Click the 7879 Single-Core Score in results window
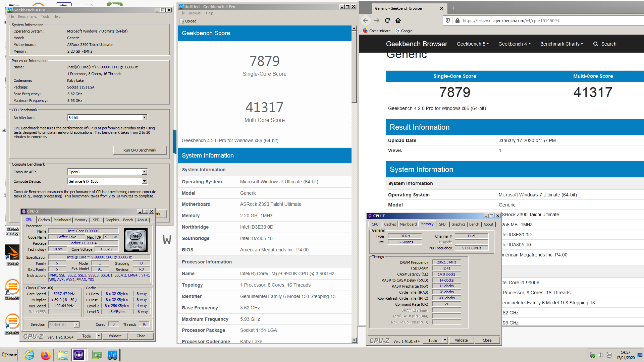Screen dimensions: 644x362 pyautogui.click(x=264, y=61)
